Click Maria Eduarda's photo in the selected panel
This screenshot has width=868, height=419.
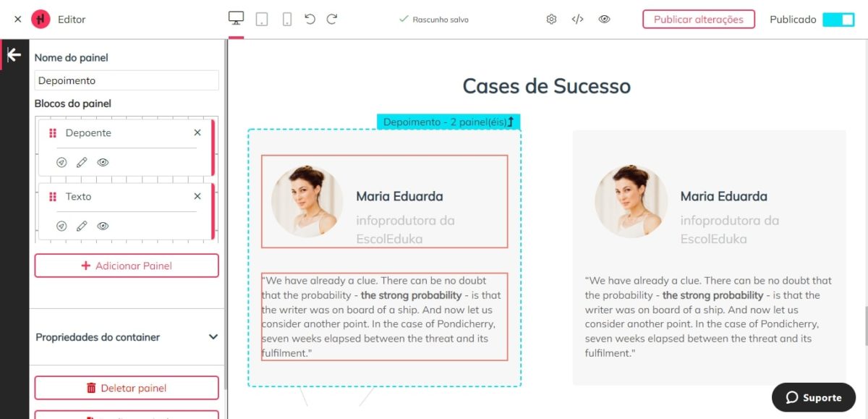tap(307, 202)
